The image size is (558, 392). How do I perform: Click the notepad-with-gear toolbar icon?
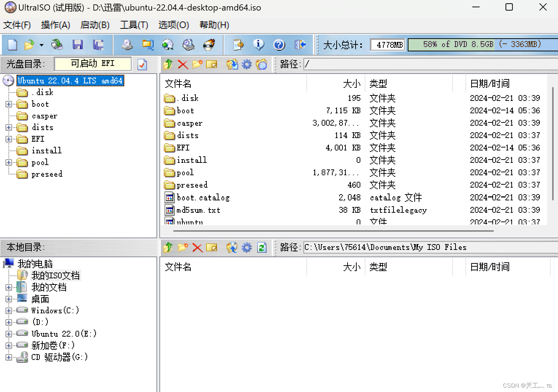[239, 45]
